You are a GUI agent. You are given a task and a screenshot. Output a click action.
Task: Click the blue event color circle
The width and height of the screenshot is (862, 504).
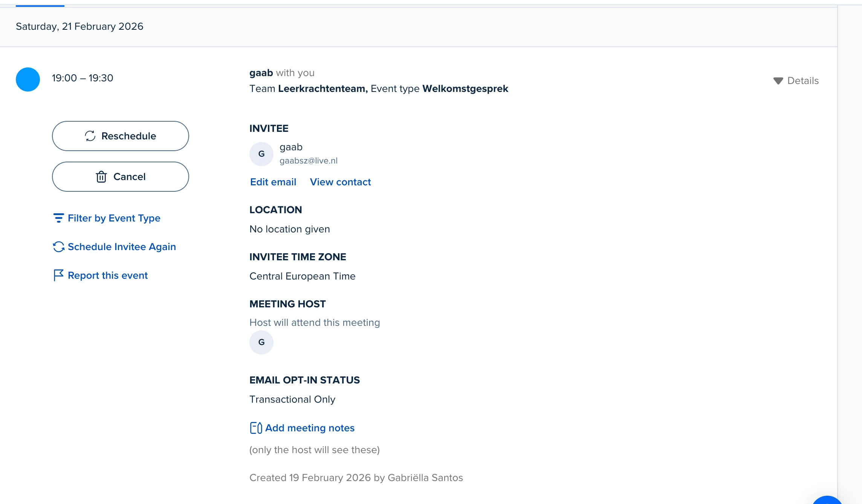coord(28,79)
